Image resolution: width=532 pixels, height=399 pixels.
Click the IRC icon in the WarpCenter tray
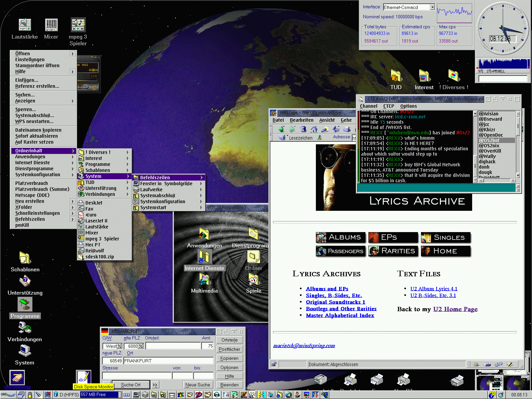(x=217, y=395)
